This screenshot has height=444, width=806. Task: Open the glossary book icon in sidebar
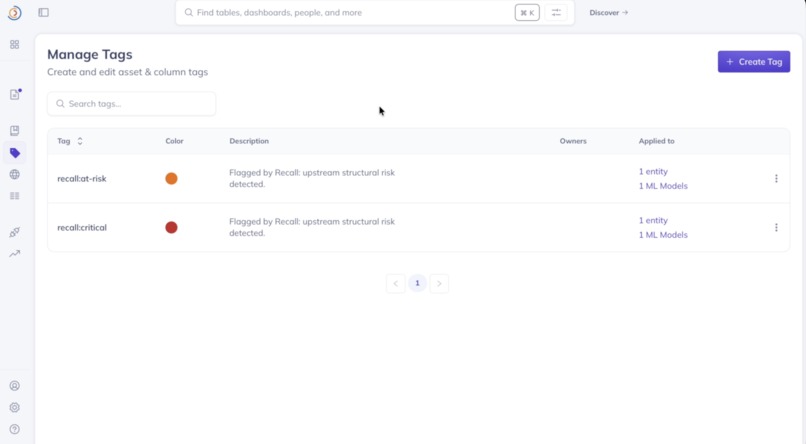tap(14, 131)
